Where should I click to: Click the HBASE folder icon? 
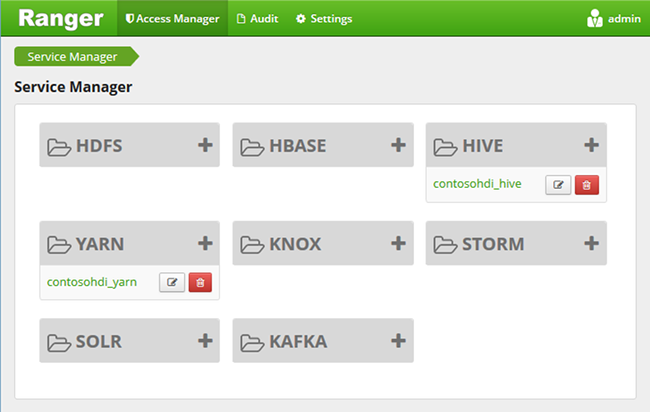pyautogui.click(x=252, y=147)
